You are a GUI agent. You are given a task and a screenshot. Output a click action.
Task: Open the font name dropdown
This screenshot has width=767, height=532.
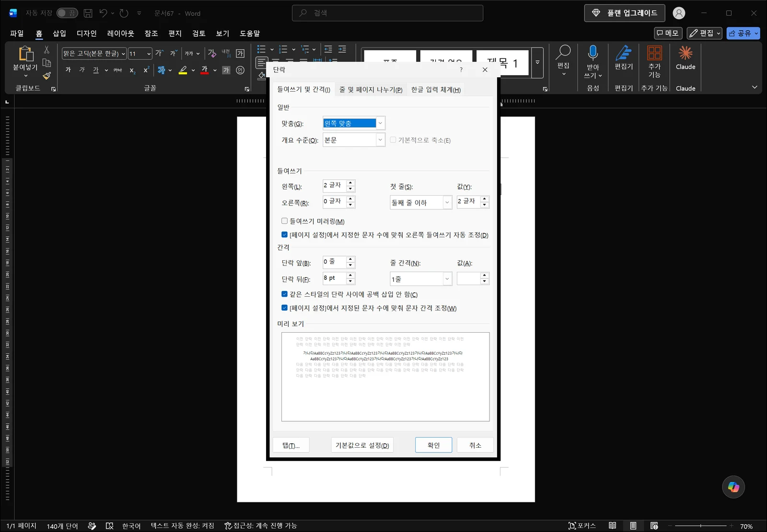tap(123, 54)
